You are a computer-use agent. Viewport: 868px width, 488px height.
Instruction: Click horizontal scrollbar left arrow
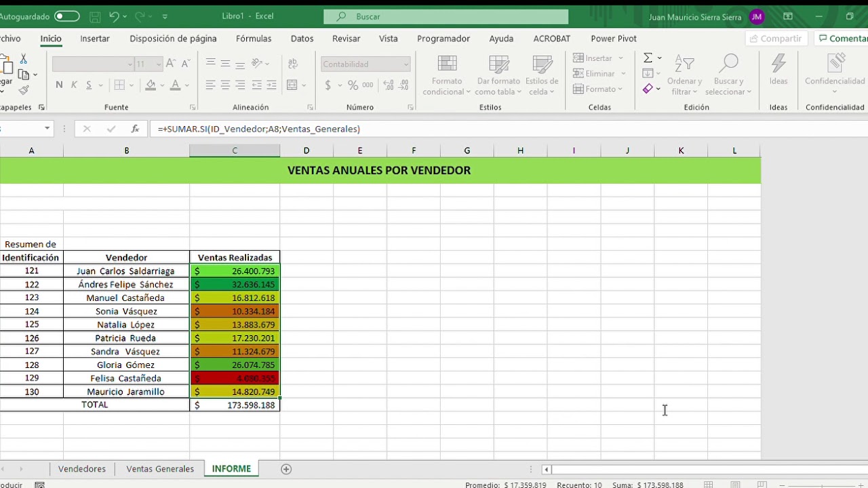pos(546,469)
